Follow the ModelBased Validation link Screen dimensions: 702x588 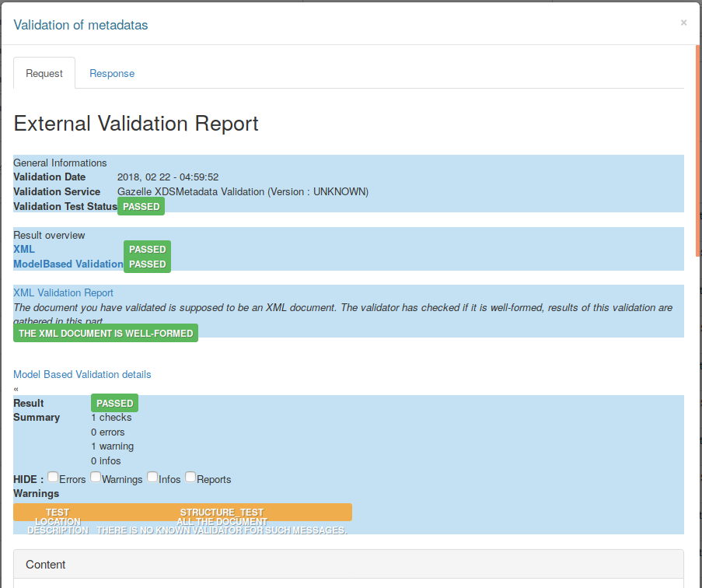tap(68, 264)
